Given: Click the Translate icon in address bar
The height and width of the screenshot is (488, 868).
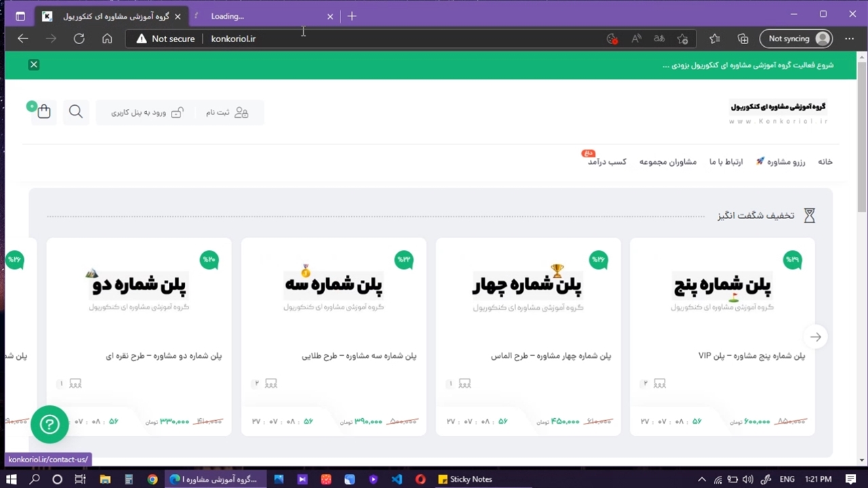Looking at the screenshot, I should tap(659, 39).
